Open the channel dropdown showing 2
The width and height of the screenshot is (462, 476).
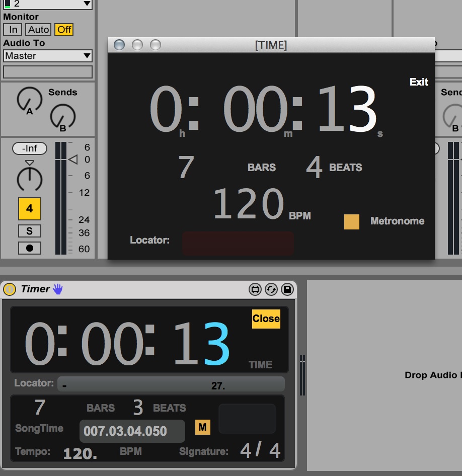[x=48, y=4]
